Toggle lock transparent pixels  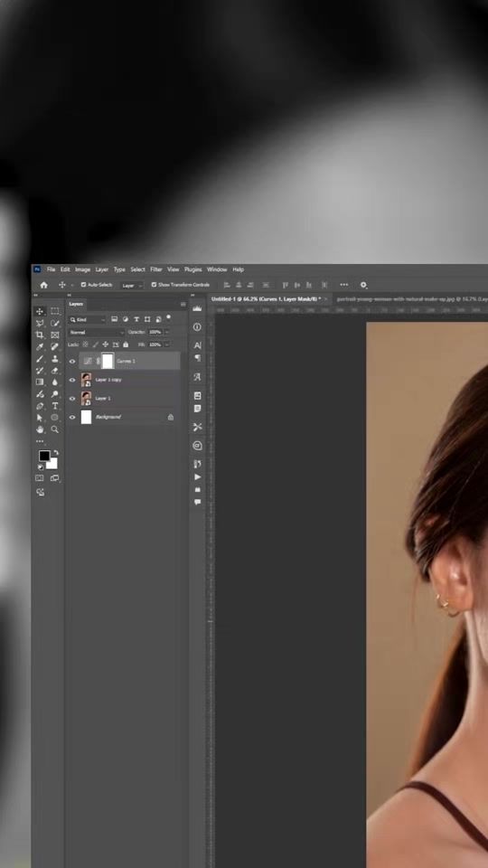tap(85, 344)
